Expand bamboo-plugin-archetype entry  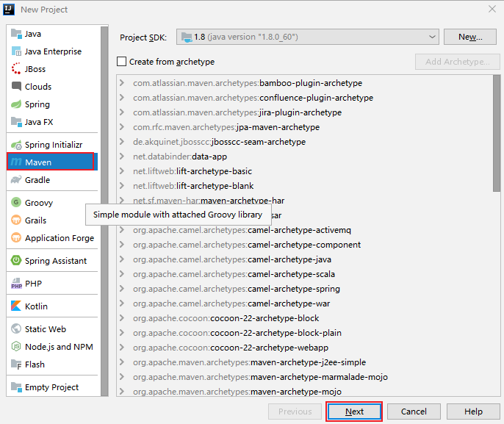[x=122, y=82]
